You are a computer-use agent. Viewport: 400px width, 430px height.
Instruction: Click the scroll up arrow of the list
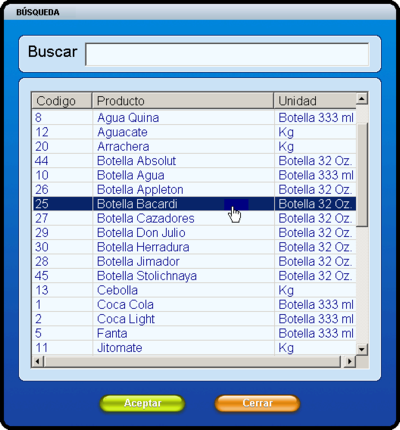point(362,99)
